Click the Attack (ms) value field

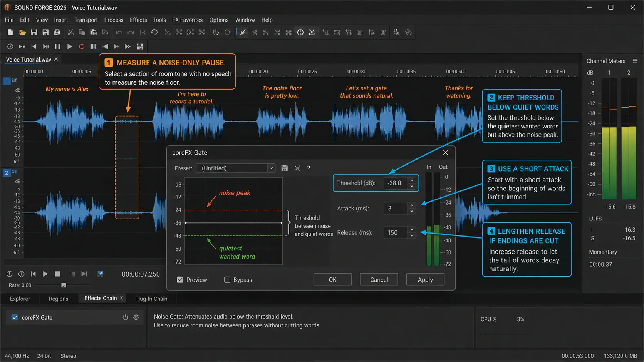coord(396,208)
